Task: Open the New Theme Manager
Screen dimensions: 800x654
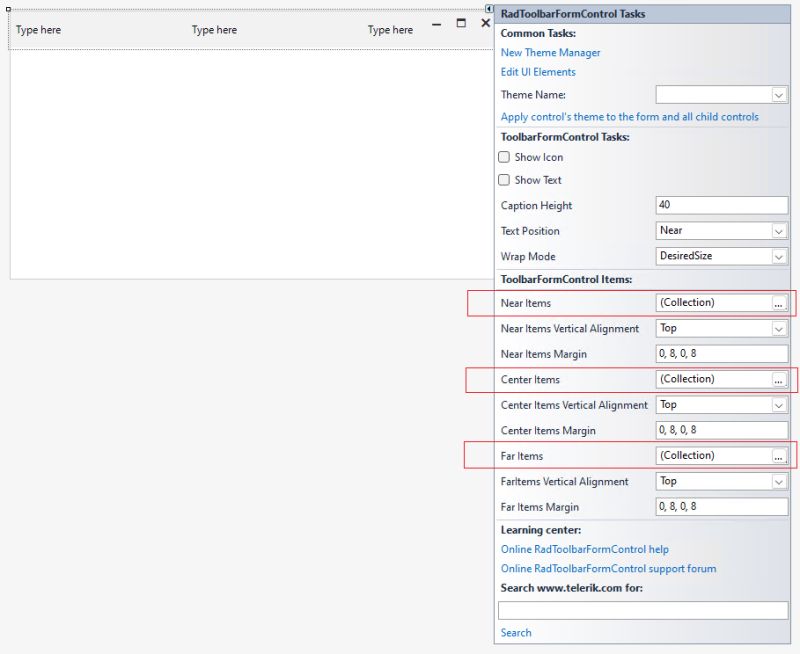Action: (x=550, y=52)
